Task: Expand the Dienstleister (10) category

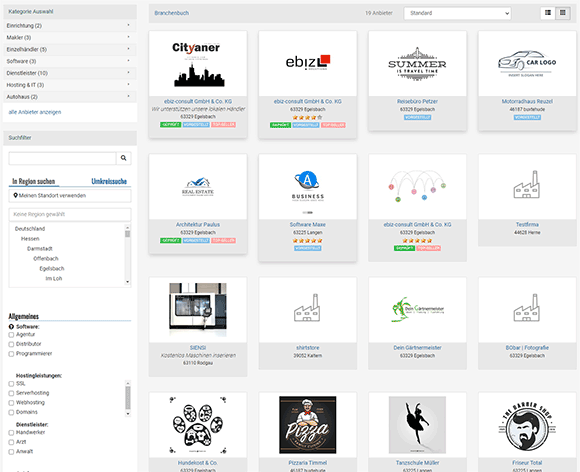Action: pos(70,73)
